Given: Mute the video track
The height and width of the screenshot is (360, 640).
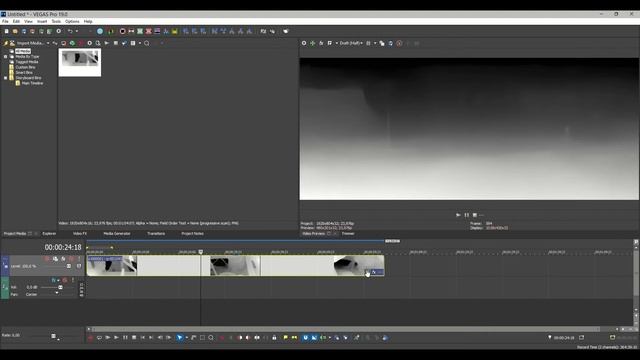Looking at the screenshot, I should (71, 259).
